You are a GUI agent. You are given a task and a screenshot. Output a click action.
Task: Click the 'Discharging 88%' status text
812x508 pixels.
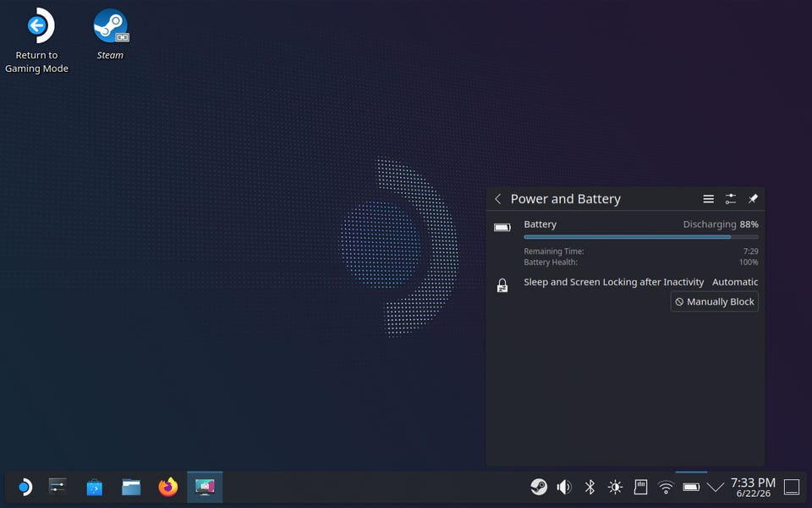721,224
